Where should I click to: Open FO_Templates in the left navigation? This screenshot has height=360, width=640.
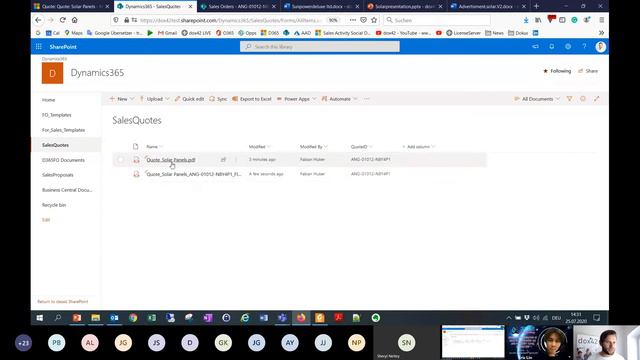(x=56, y=115)
